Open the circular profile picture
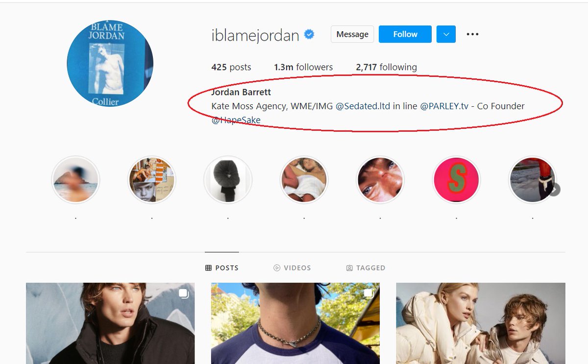588x364 pixels. tap(110, 64)
